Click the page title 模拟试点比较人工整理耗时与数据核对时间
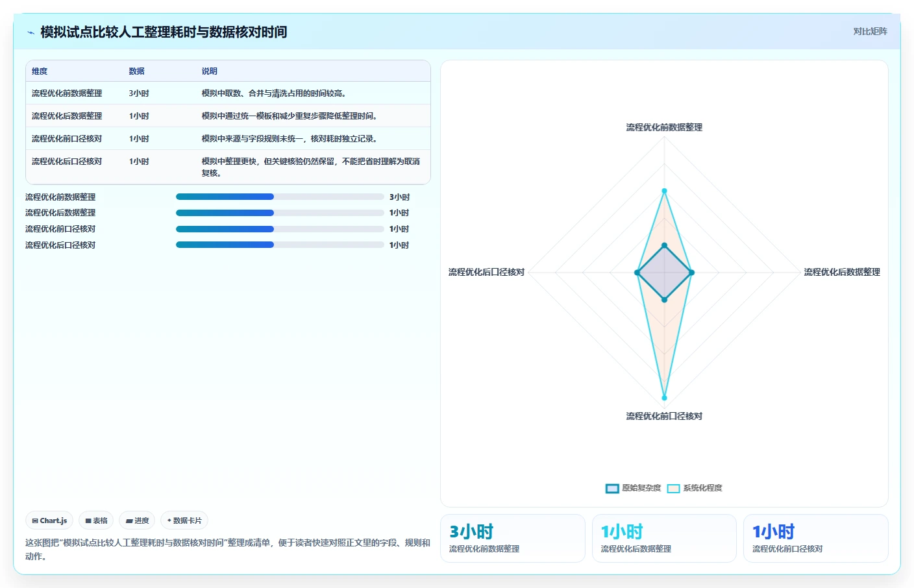Screen dimensions: 914x588 pyautogui.click(x=164, y=32)
